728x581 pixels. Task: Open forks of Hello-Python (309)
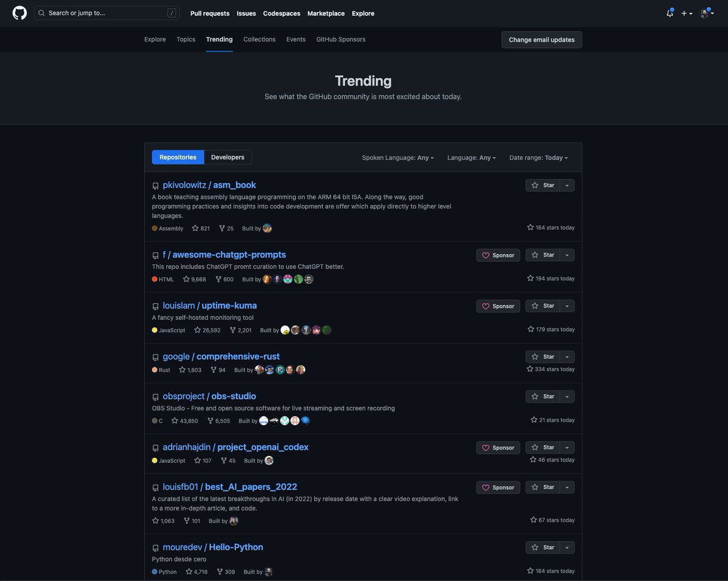(x=225, y=572)
